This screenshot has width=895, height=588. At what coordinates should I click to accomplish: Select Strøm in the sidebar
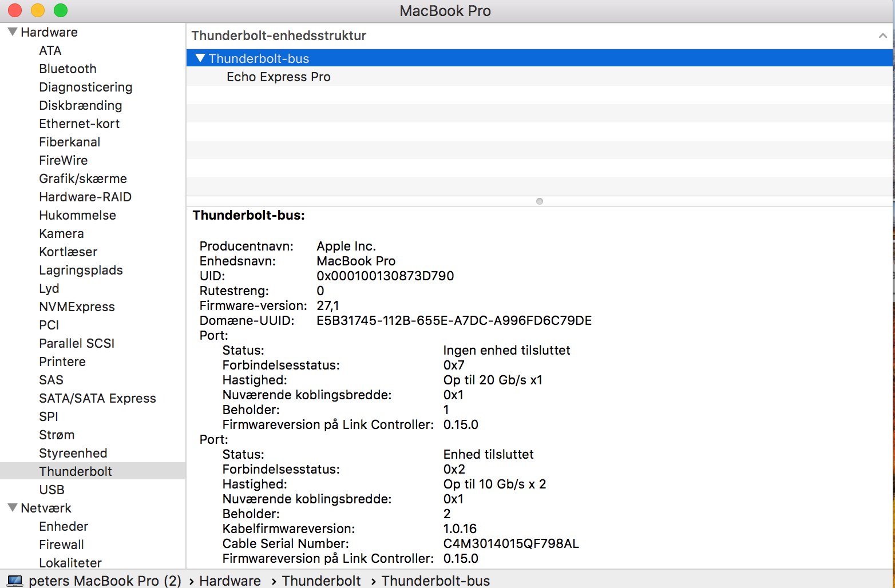point(57,435)
